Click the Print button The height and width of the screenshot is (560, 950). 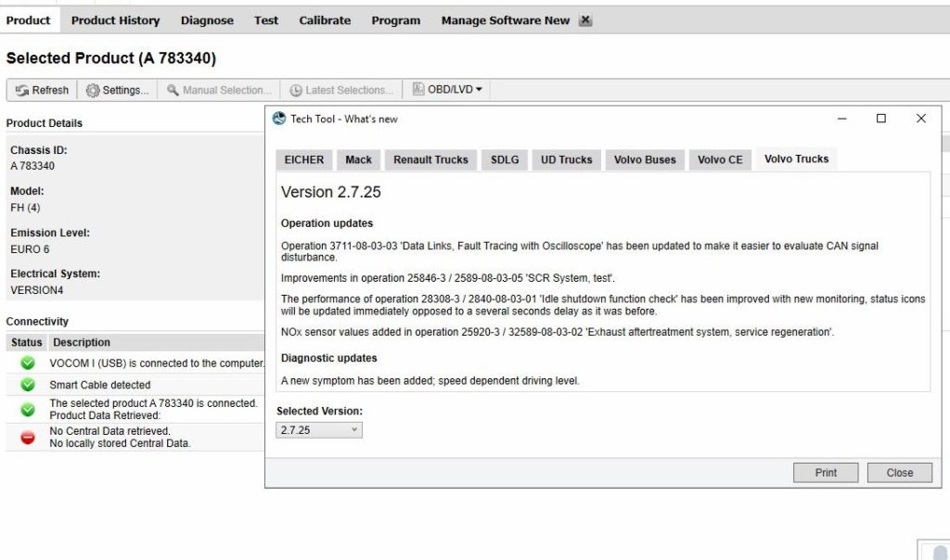[x=825, y=472]
